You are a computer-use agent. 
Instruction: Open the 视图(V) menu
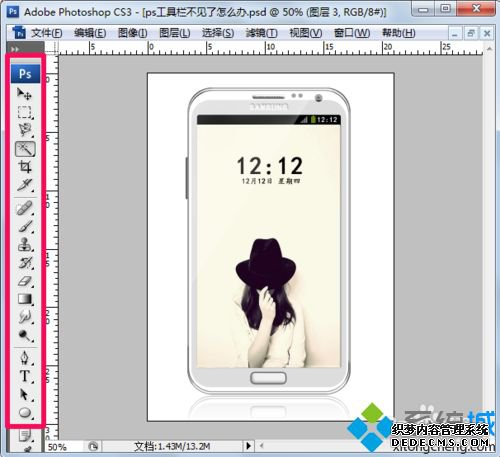pyautogui.click(x=306, y=33)
